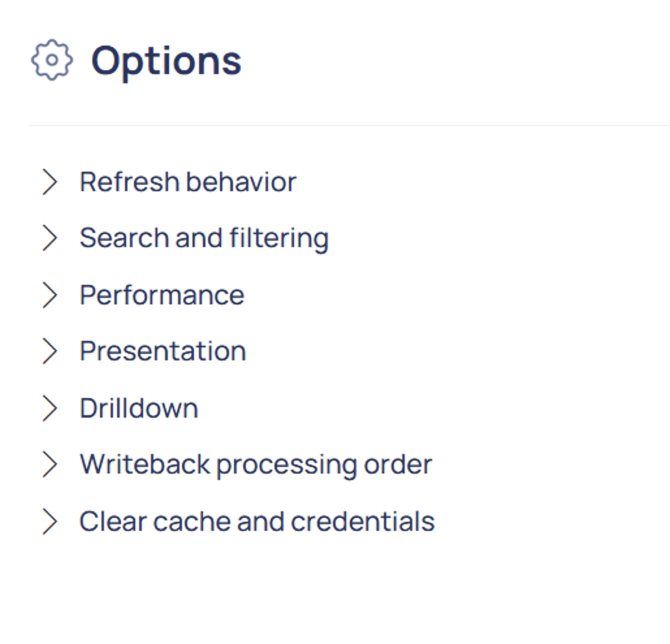Expand the Drilldown chevron arrow
Viewport: 670px width, 644px height.
[x=49, y=409]
